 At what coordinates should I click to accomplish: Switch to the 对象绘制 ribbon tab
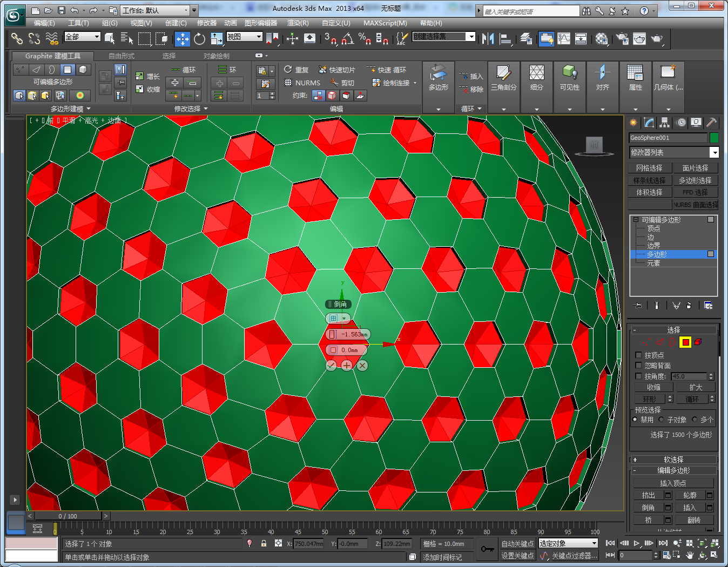[217, 56]
